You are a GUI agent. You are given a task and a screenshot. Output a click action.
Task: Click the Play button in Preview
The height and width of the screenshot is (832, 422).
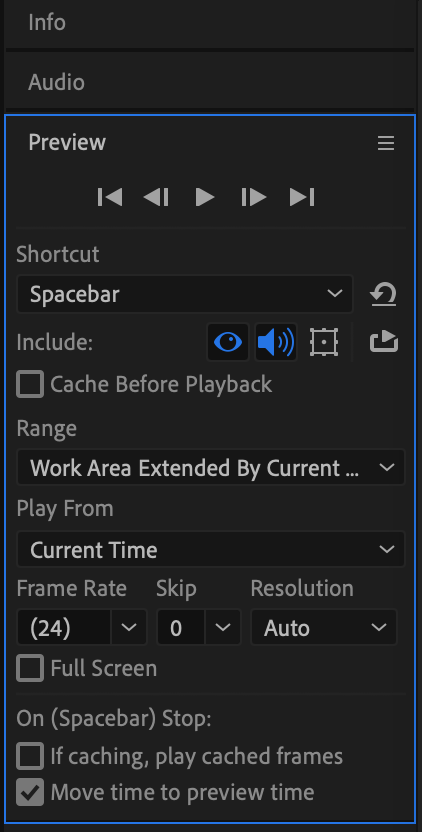tap(205, 197)
